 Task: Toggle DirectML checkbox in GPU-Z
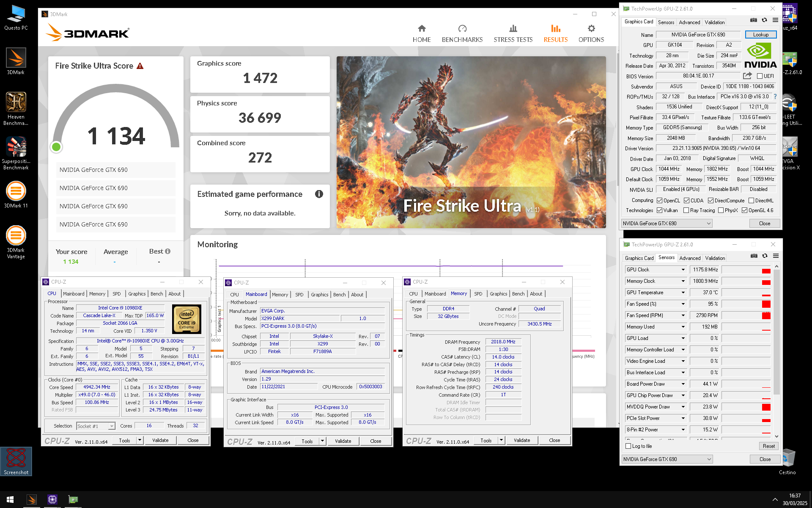(751, 201)
